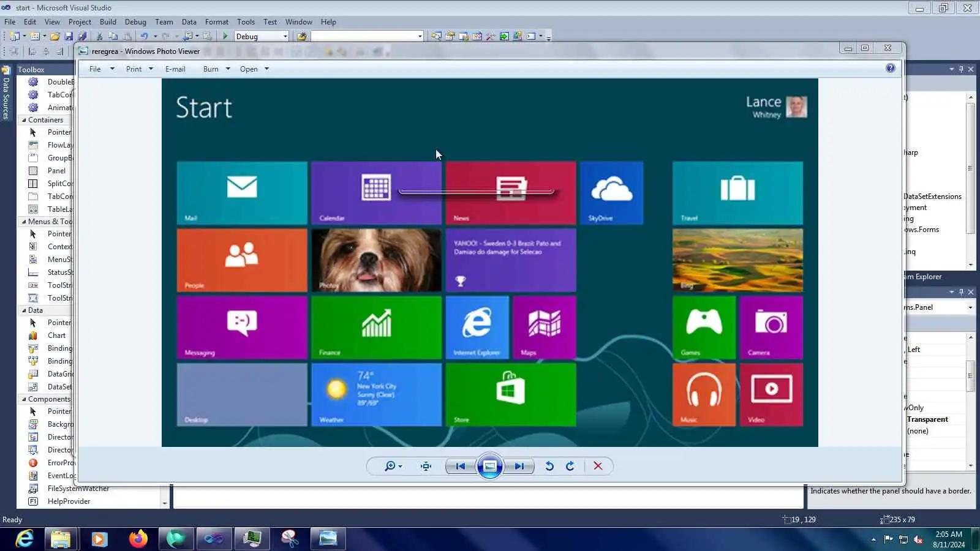Click the Cut scissors icon in Visual Studio toolbar

pyautogui.click(x=100, y=36)
